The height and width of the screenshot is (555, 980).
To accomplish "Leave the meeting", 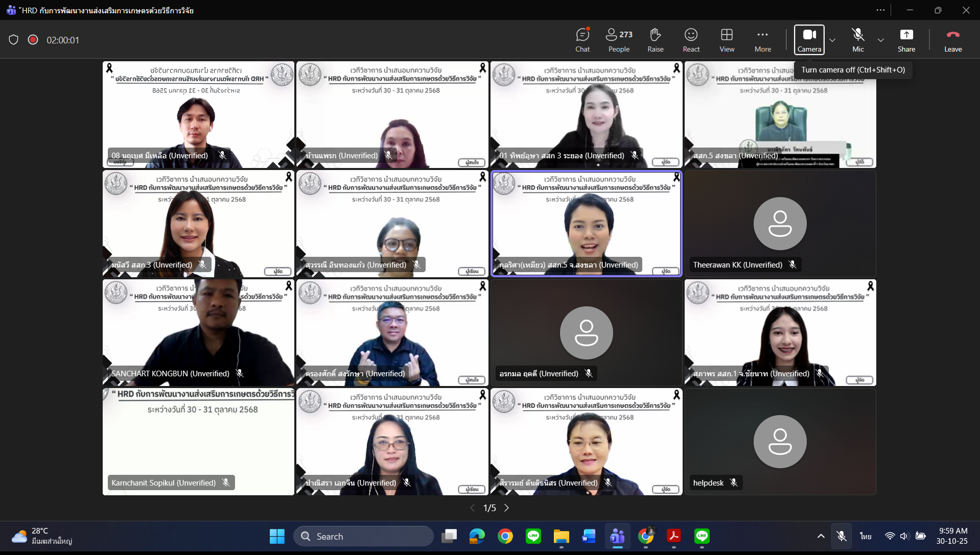I will tap(952, 40).
